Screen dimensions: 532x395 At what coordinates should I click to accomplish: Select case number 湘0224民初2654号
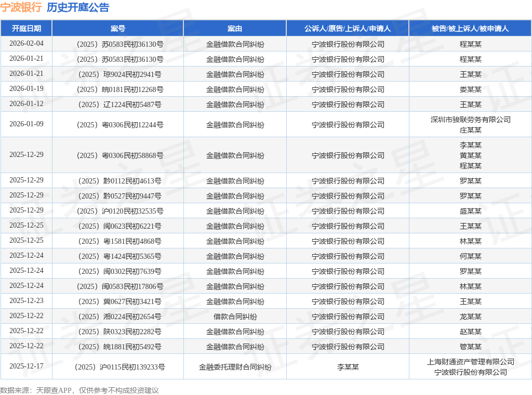(x=120, y=317)
